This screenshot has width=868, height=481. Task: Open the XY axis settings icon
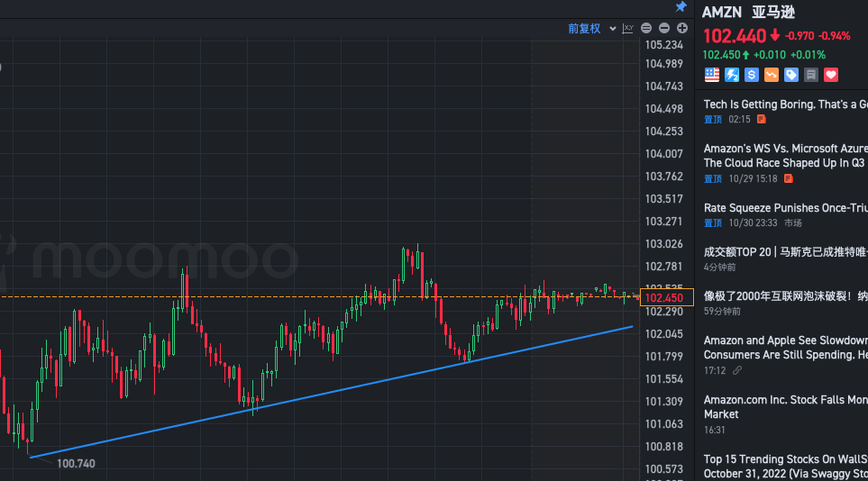click(627, 28)
